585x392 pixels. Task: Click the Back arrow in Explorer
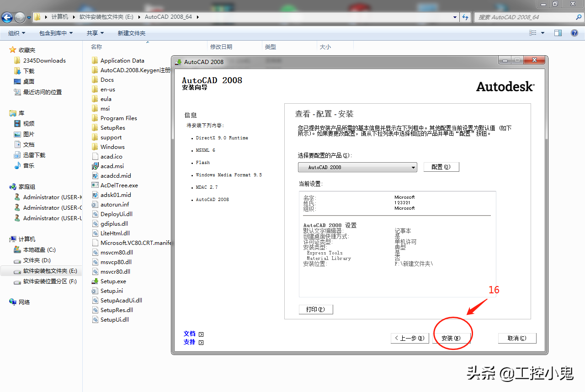(x=7, y=17)
